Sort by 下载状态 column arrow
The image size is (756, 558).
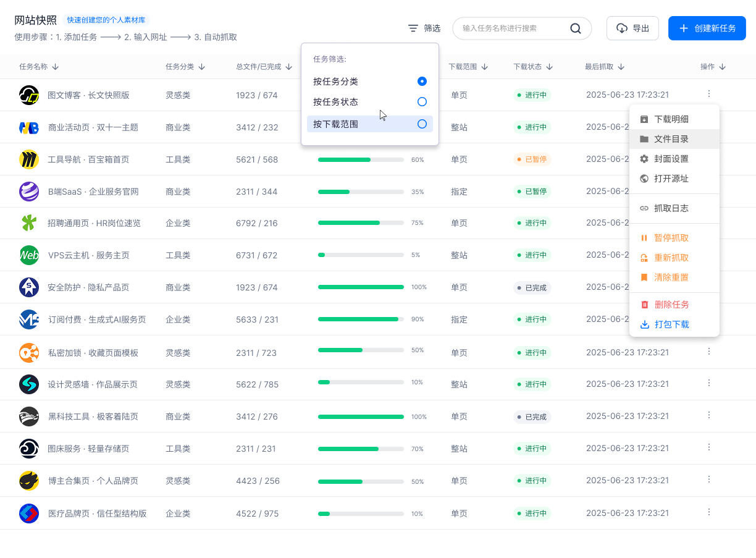pos(549,67)
